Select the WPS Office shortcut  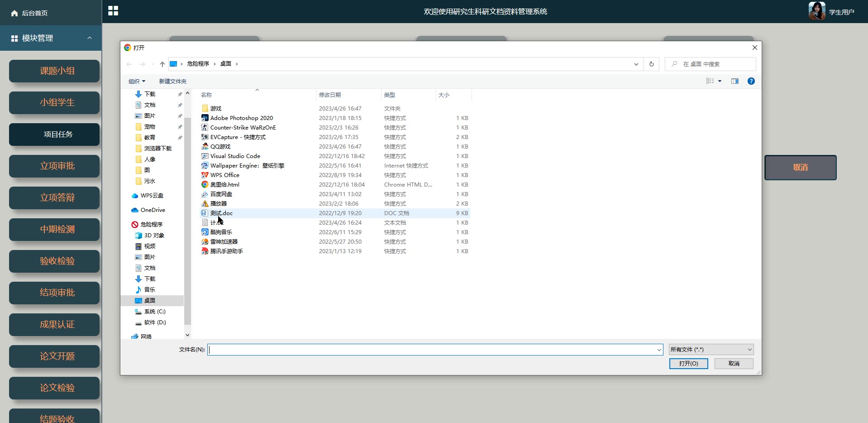[224, 175]
